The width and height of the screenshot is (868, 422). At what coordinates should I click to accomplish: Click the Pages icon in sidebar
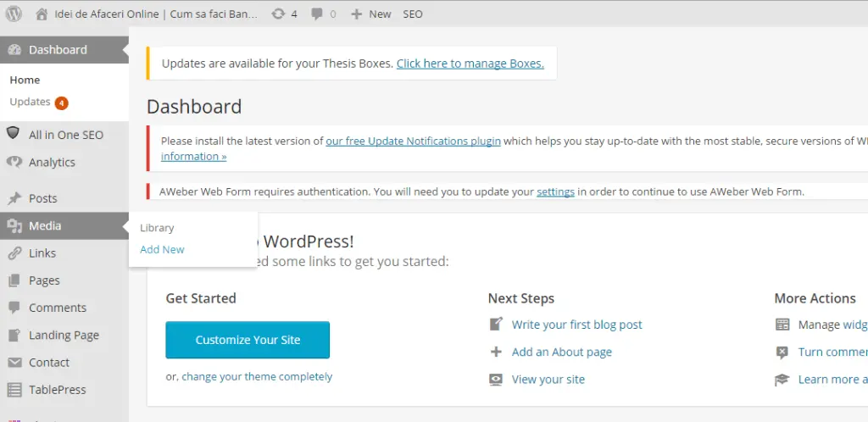14,280
